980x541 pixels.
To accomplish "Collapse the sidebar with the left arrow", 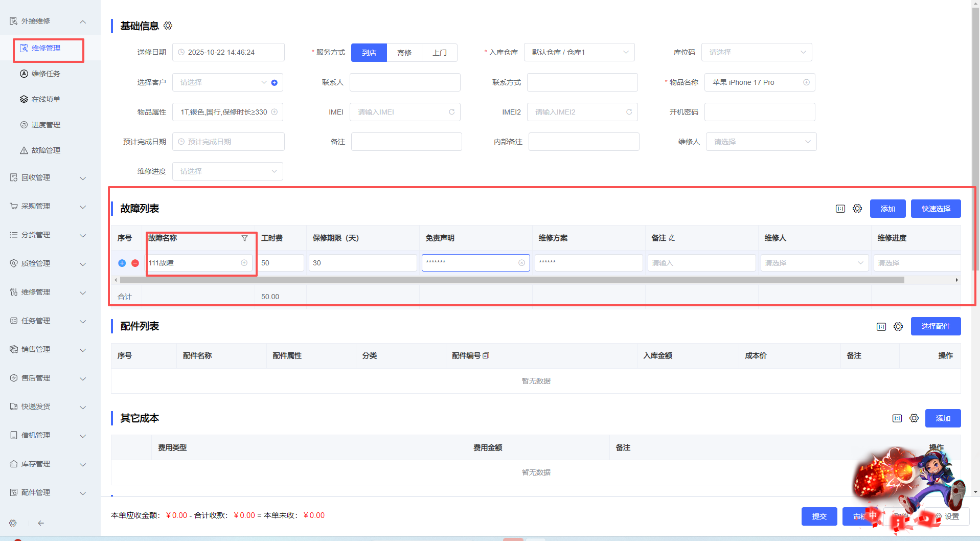I will (41, 523).
